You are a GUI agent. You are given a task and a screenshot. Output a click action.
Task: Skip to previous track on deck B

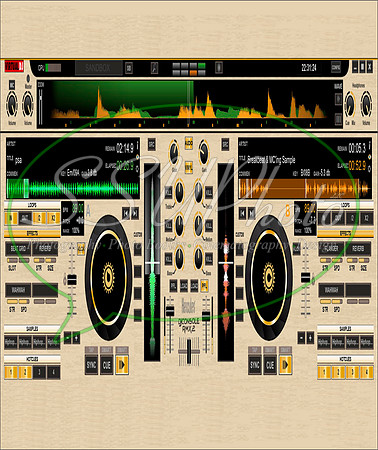[x=243, y=213]
